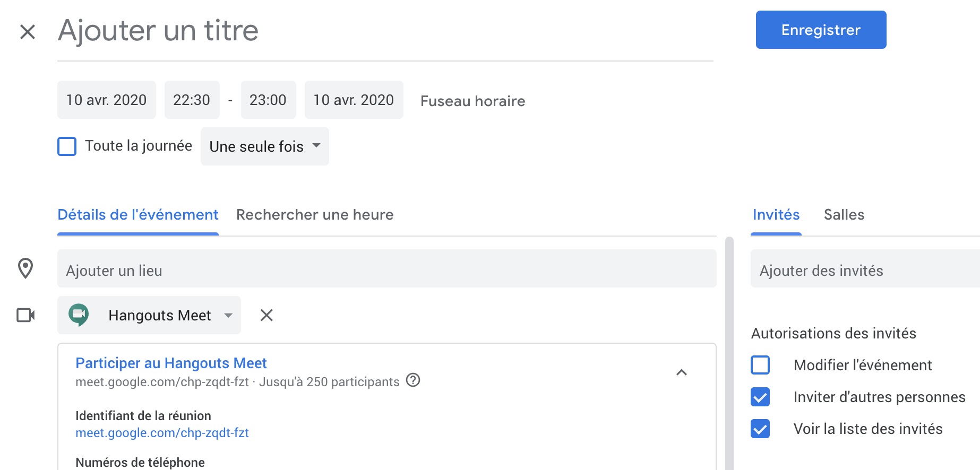
Task: Click the Enregistrer button
Action: click(821, 30)
